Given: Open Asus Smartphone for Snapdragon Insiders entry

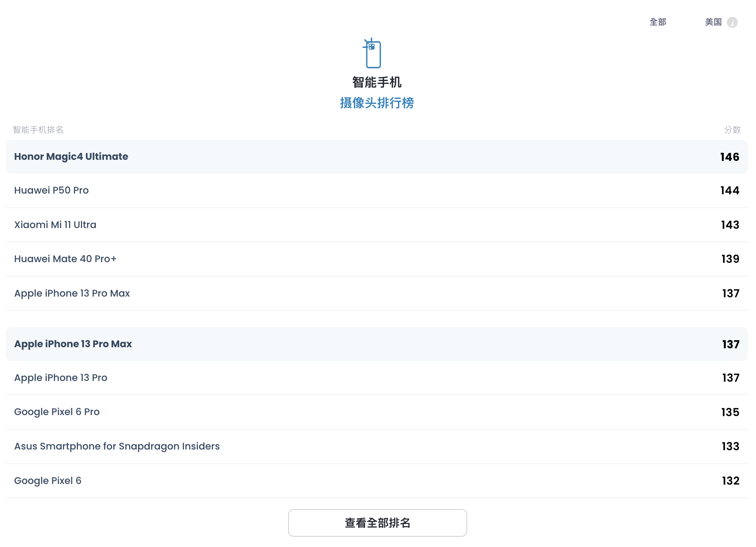Looking at the screenshot, I should [377, 446].
